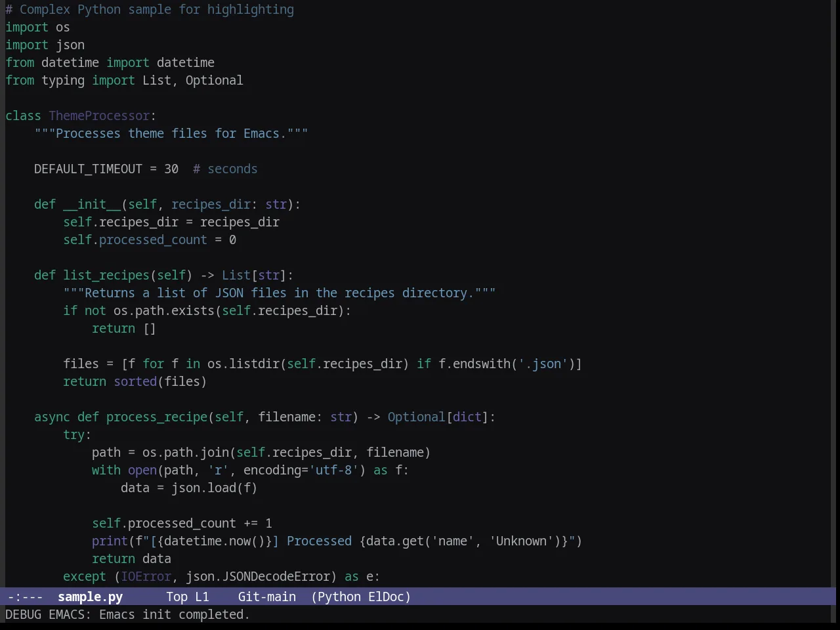Click 'self.recipes_dir = recipes_dir' assignment line
The height and width of the screenshot is (630, 840).
(x=171, y=222)
